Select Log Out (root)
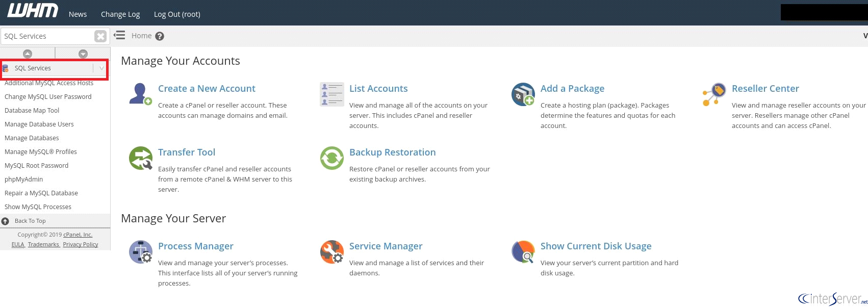Viewport: 868px width, 307px height. (x=177, y=14)
